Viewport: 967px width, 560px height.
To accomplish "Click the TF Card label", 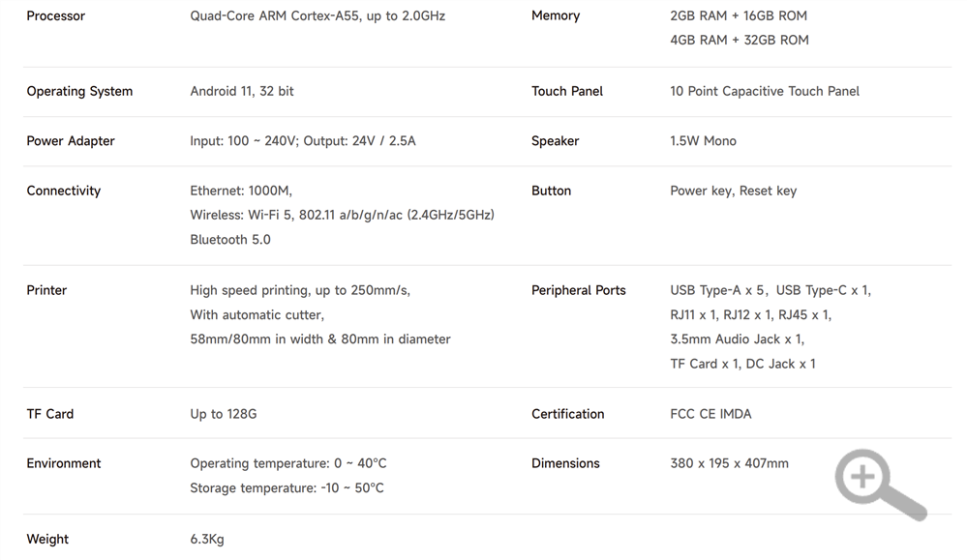I will (x=50, y=414).
